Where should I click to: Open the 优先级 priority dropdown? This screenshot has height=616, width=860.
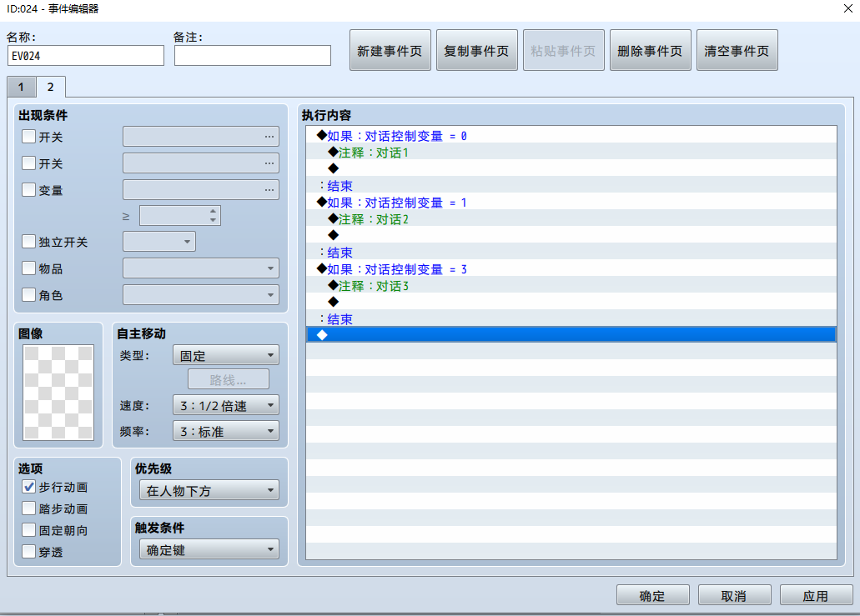tap(209, 490)
